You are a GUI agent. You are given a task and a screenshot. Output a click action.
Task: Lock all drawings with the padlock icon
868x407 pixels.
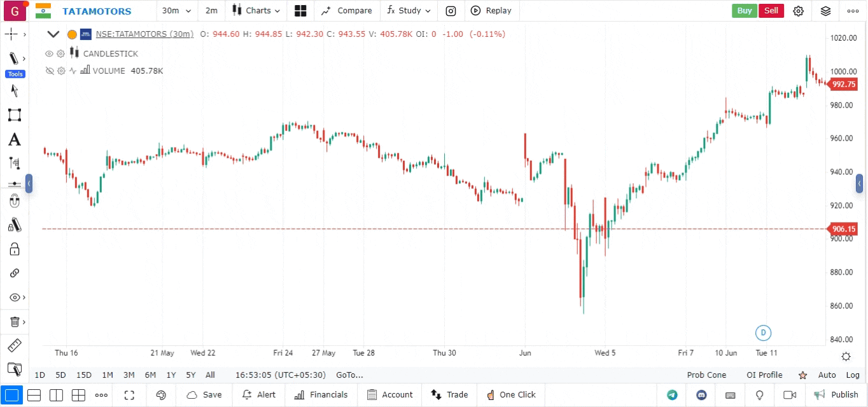pyautogui.click(x=14, y=249)
